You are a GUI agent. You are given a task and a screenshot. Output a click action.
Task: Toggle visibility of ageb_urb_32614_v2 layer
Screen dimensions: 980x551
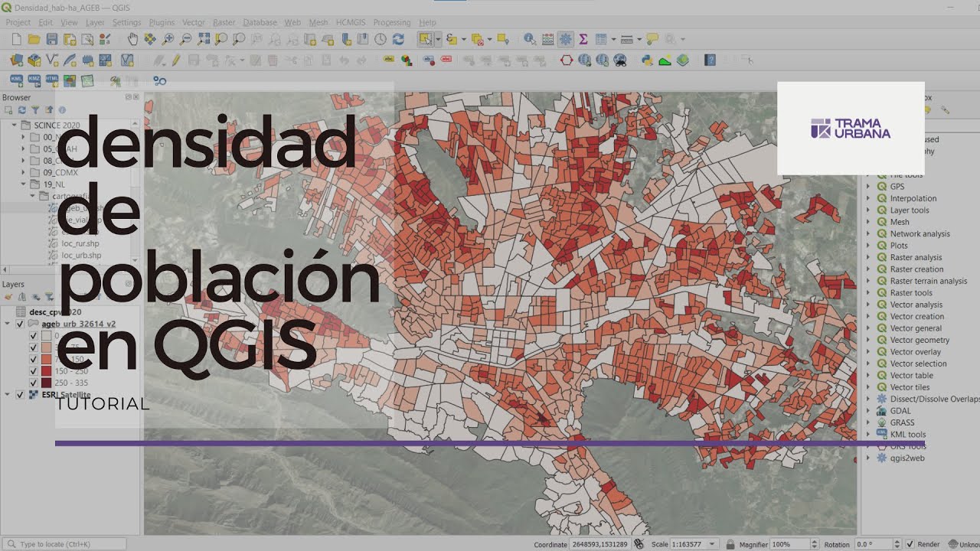tap(20, 324)
